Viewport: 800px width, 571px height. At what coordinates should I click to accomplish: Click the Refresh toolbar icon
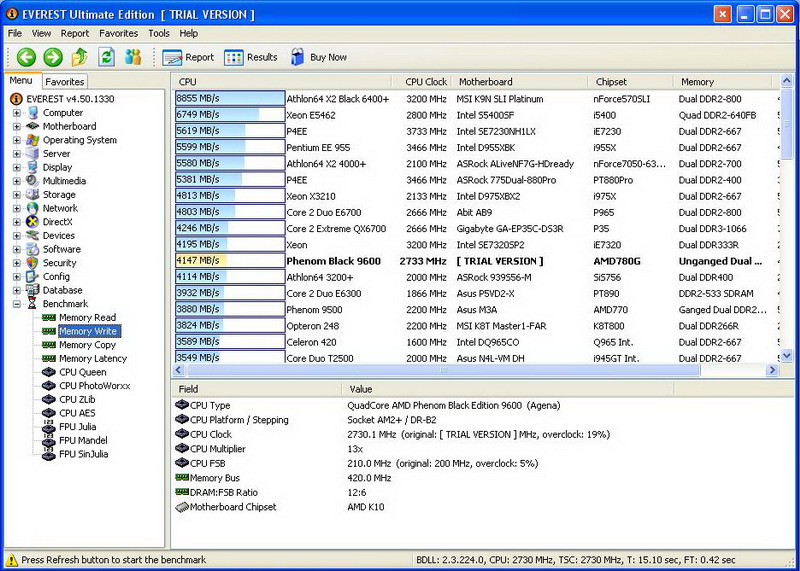(x=106, y=57)
